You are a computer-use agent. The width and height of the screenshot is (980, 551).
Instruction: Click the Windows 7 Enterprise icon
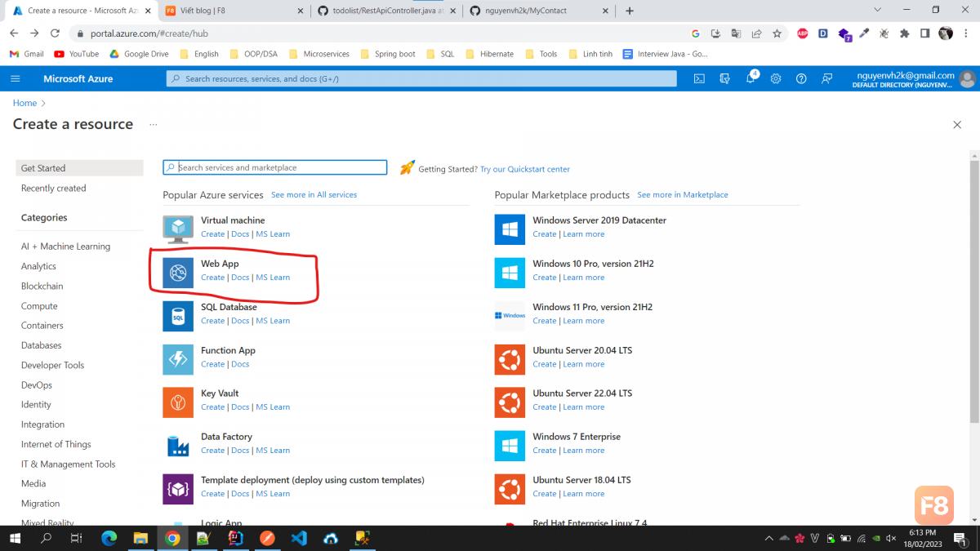coord(510,446)
